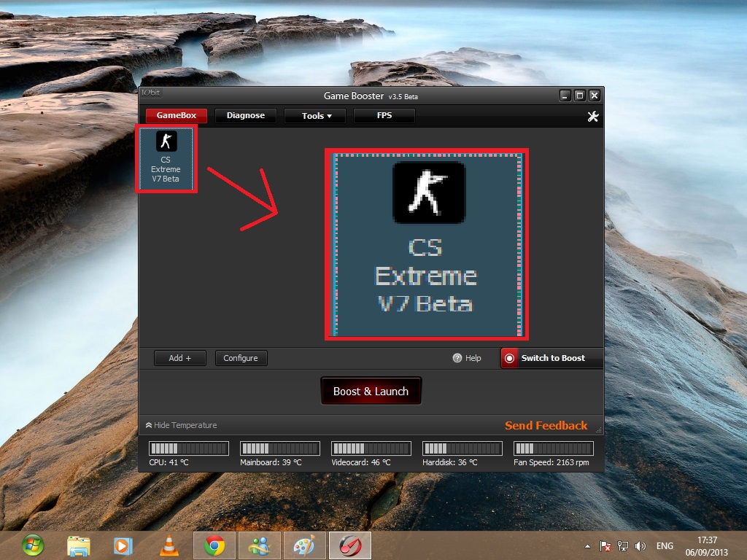Toggle Switch to Boost mode
The image size is (747, 560).
click(552, 358)
